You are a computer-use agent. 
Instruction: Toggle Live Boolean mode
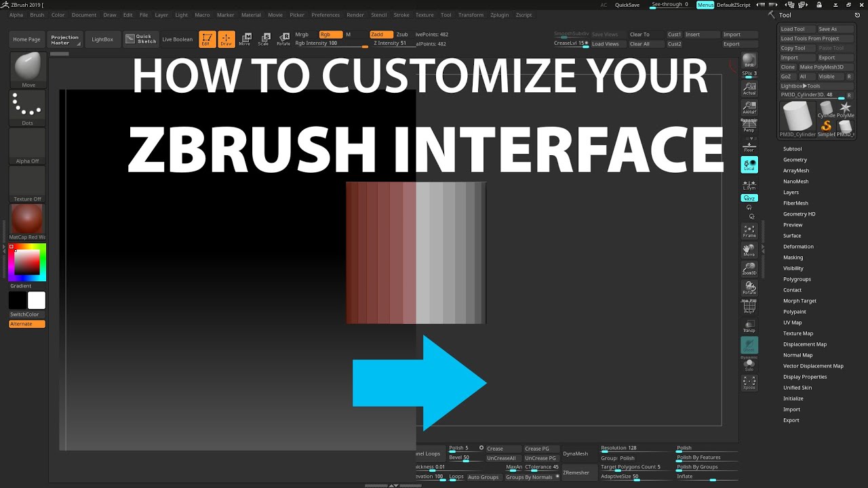point(178,39)
